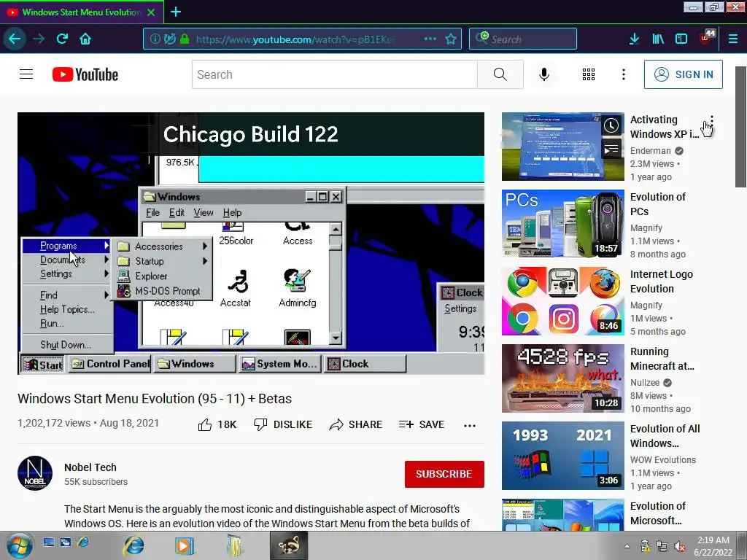Viewport: 747px width, 560px height.
Task: Click the green padlock security icon
Action: 185,39
